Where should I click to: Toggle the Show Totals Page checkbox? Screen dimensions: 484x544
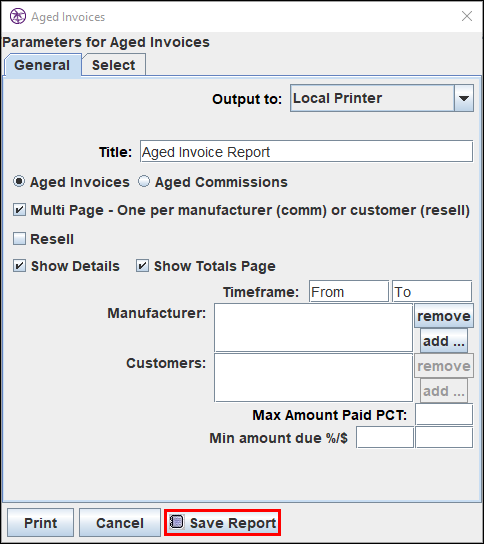[x=142, y=266]
